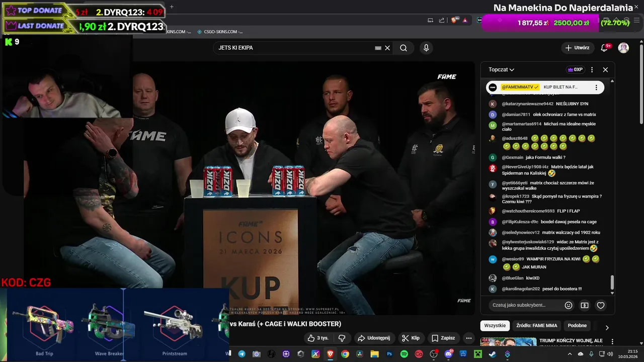Open the 0XP chat points badge
The height and width of the screenshot is (362, 644).
pos(575,70)
